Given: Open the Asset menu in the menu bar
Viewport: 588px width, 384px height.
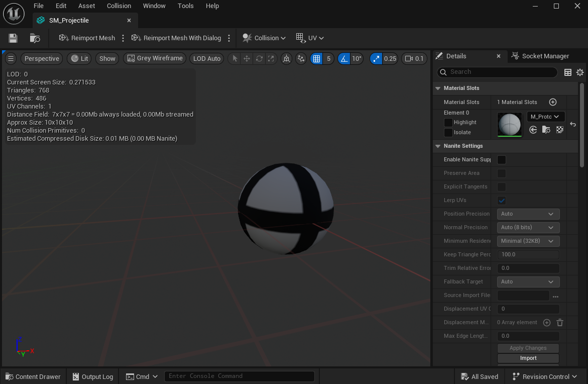Looking at the screenshot, I should (86, 6).
